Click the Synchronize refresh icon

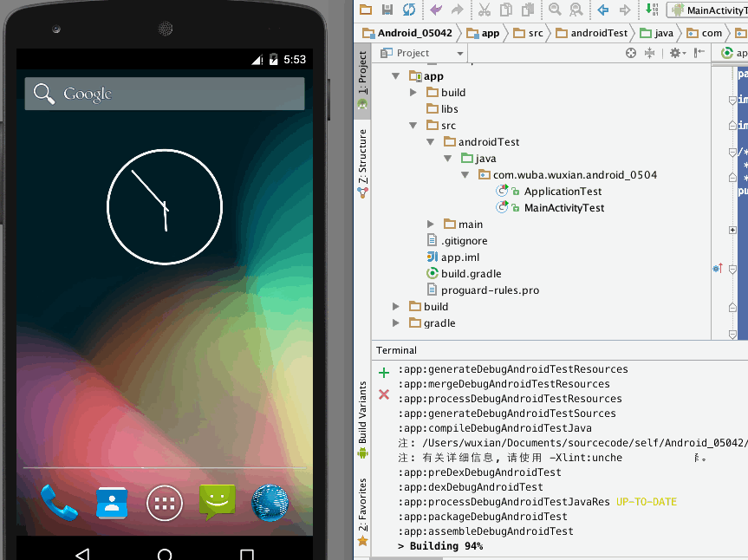409,9
